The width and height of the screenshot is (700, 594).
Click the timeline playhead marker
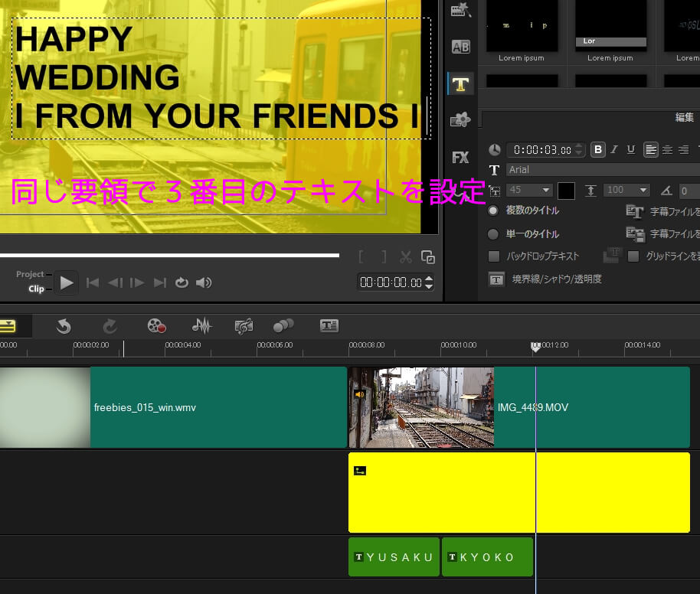pos(535,347)
